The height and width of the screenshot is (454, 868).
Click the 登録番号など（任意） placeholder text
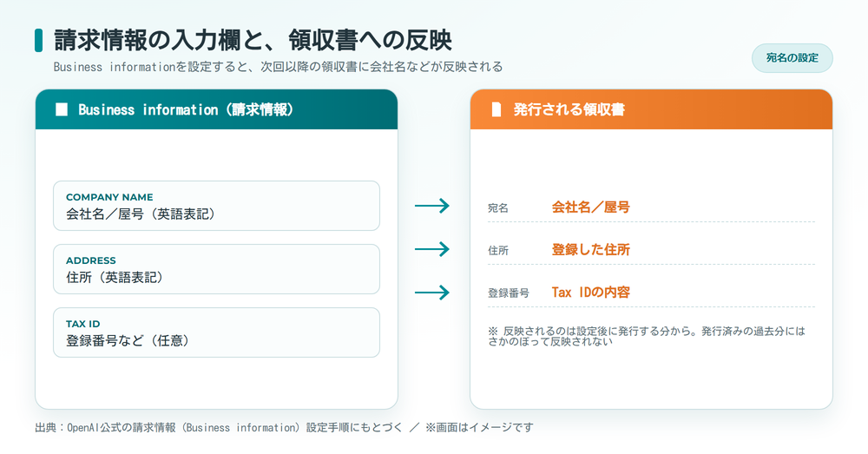(128, 340)
